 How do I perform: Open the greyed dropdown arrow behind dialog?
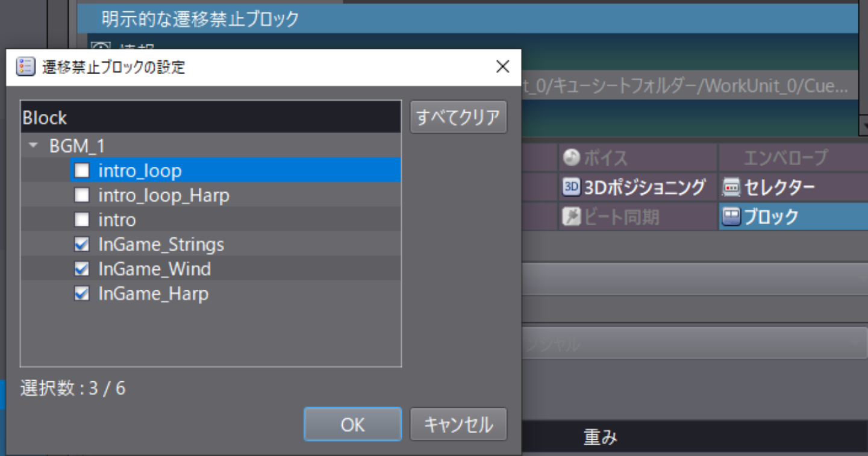[x=854, y=343]
